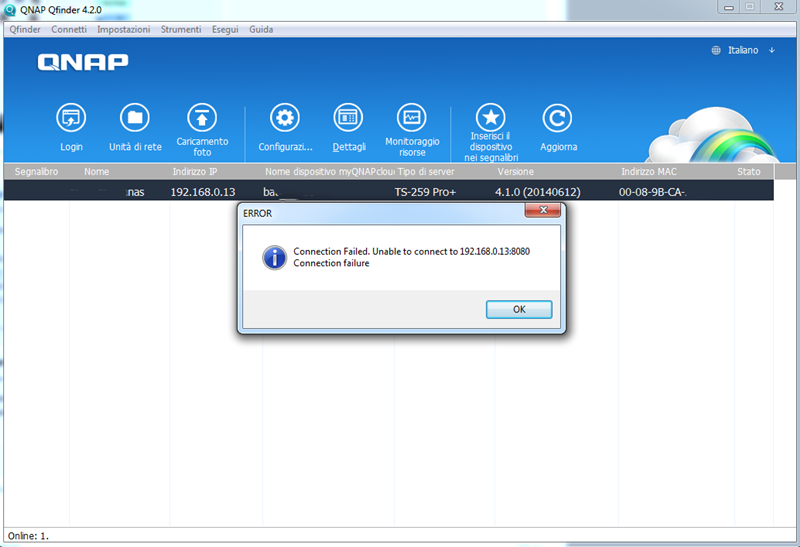Open Monitoraggio risorse resource monitor
Screen dimensions: 800x547
click(412, 117)
